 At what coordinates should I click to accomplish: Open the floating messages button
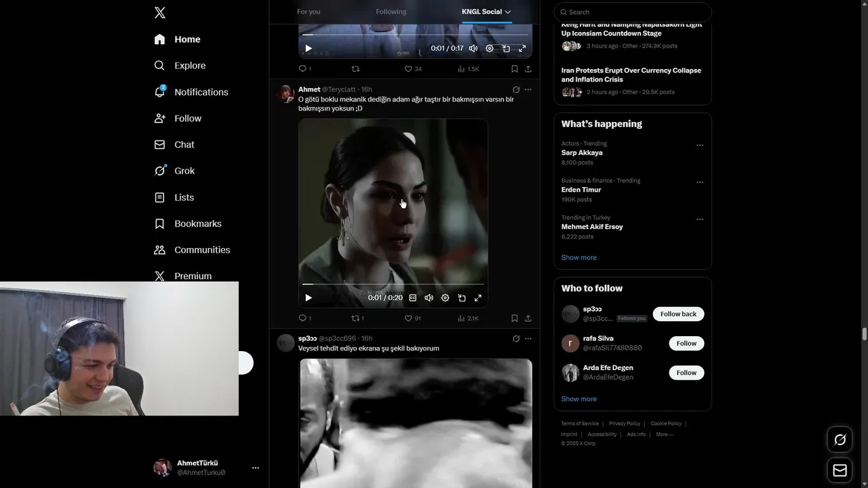(x=840, y=470)
